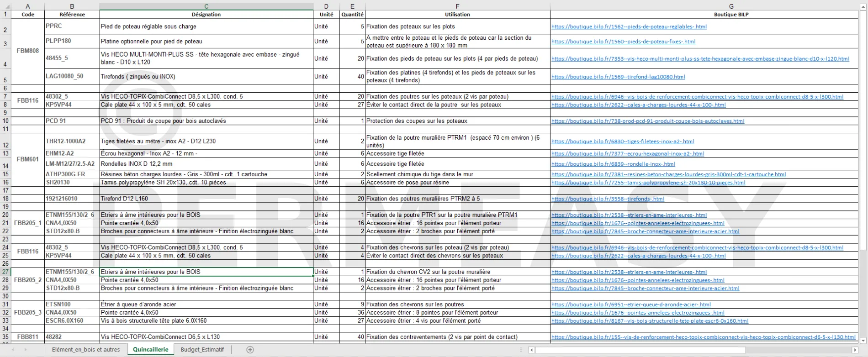This screenshot has height=357, width=868.
Task: Click the tab bar split handle dots
Action: point(520,350)
